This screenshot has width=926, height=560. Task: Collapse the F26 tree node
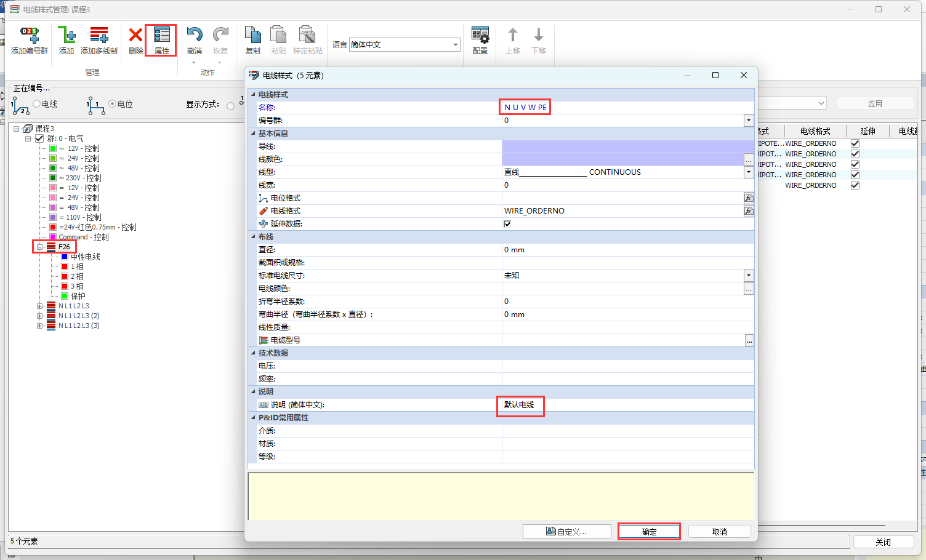tap(40, 247)
